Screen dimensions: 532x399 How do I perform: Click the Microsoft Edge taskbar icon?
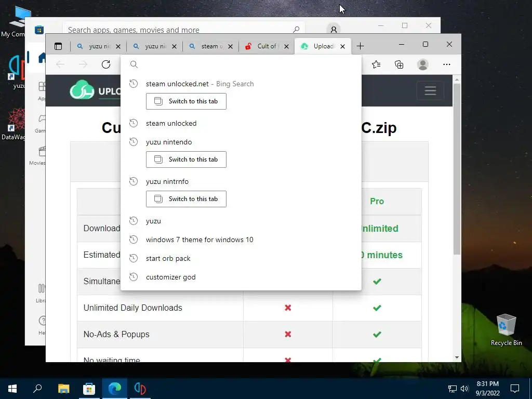115,389
